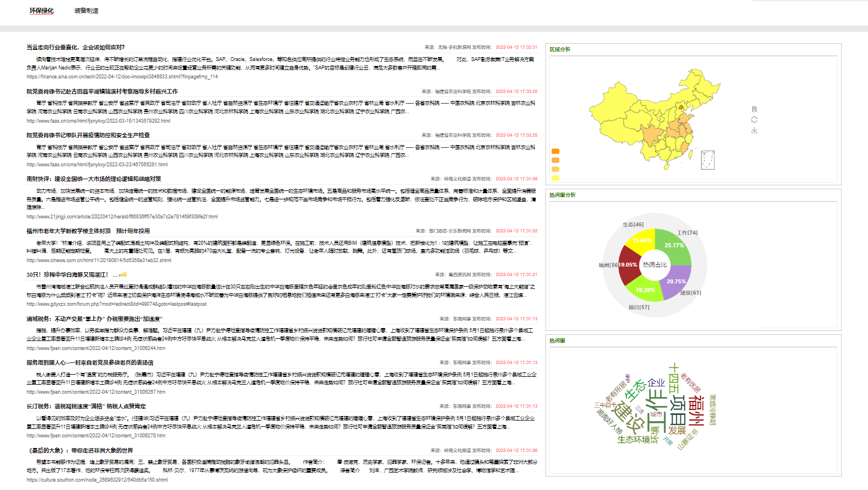Click the 热词圈分析 panel heading

[x=562, y=195]
